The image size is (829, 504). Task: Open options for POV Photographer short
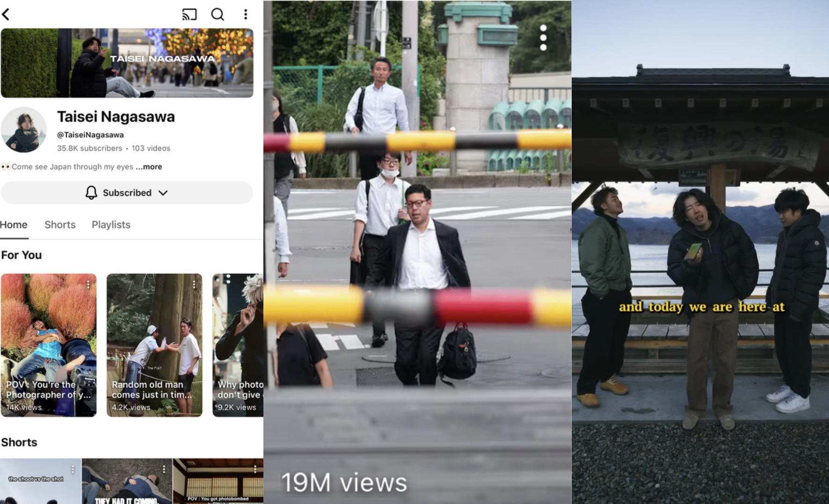[x=88, y=284]
